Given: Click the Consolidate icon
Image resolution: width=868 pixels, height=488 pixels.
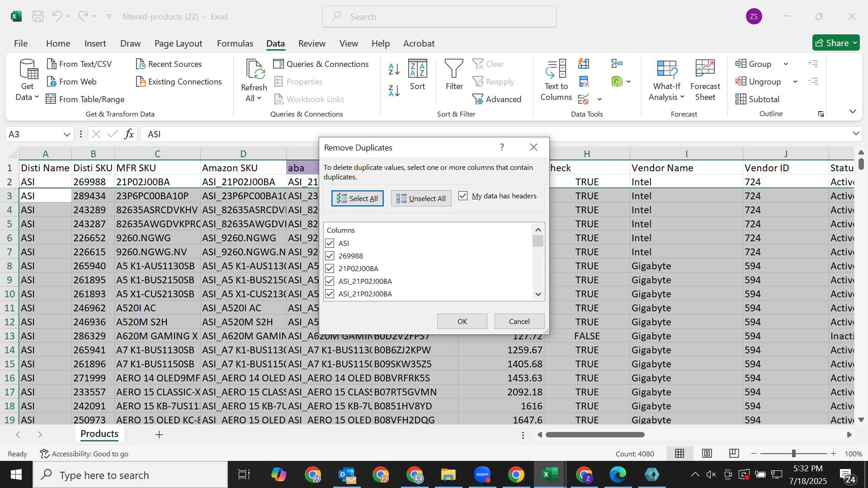Looking at the screenshot, I should click(617, 64).
